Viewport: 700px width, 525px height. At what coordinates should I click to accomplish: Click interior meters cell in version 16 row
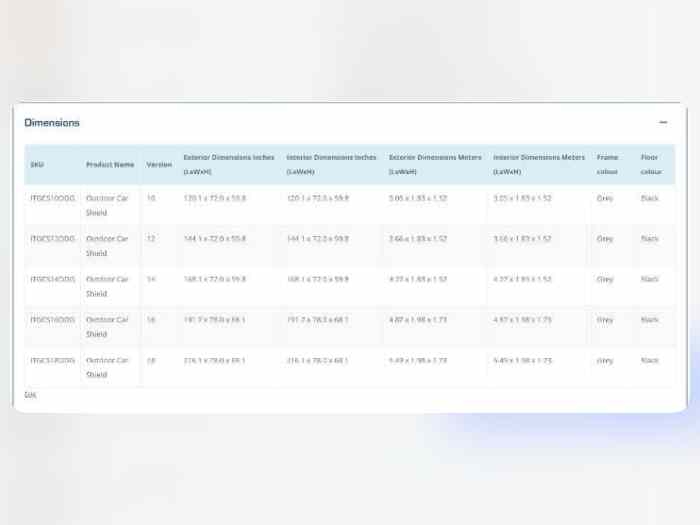[522, 320]
